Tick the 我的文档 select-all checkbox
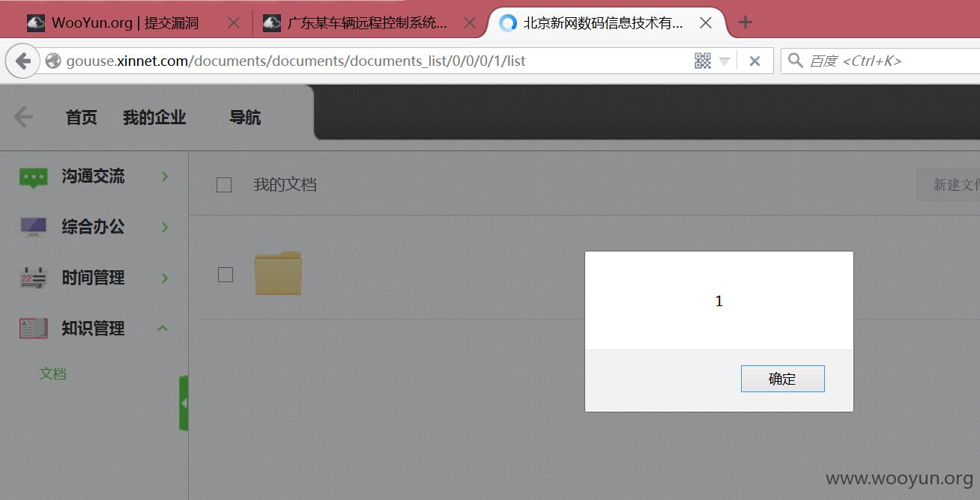This screenshot has height=500, width=980. click(x=224, y=185)
